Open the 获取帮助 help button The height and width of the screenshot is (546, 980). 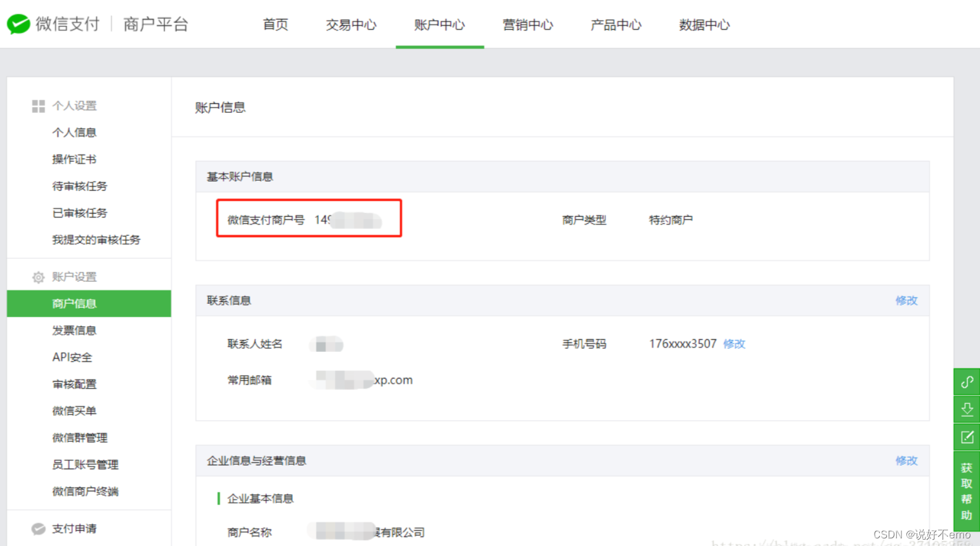tap(967, 491)
